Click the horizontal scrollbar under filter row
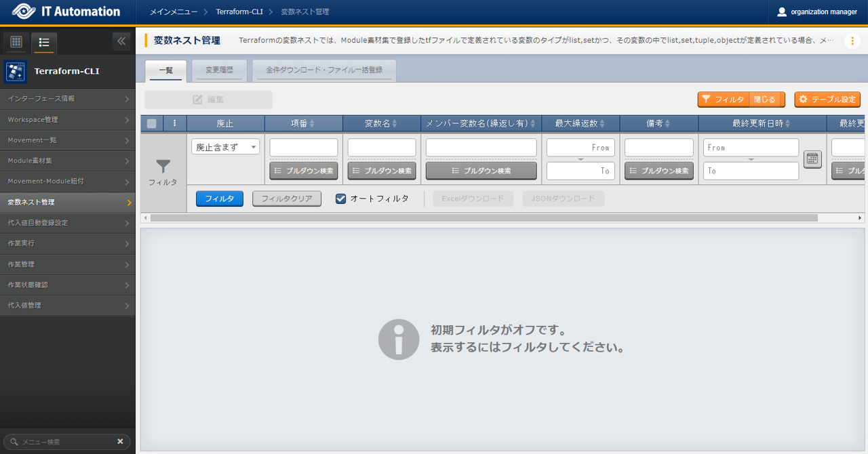Viewport: 868px width, 454px height. pos(483,218)
